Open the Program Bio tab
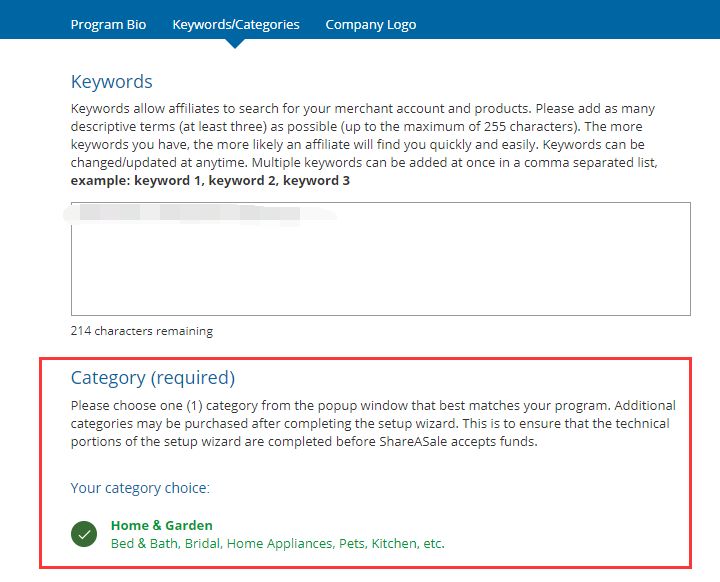Viewport: 720px width, 582px height. point(108,24)
